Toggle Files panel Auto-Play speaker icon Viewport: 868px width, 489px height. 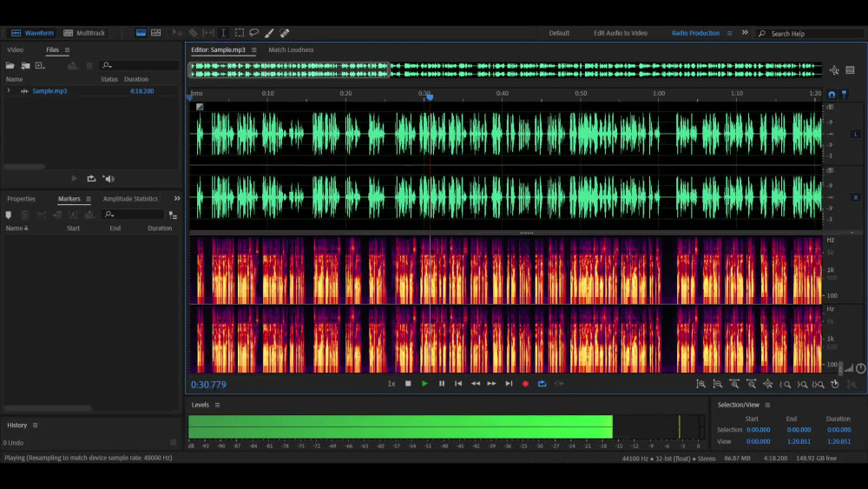pyautogui.click(x=109, y=178)
